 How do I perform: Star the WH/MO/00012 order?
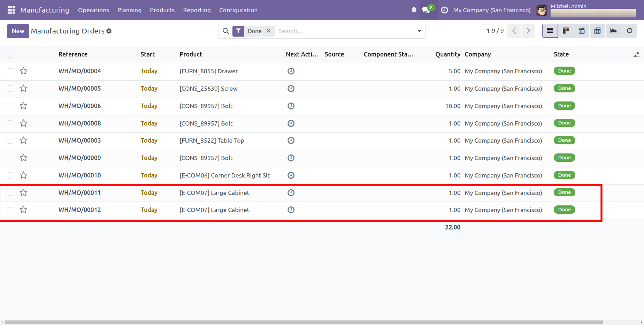23,210
